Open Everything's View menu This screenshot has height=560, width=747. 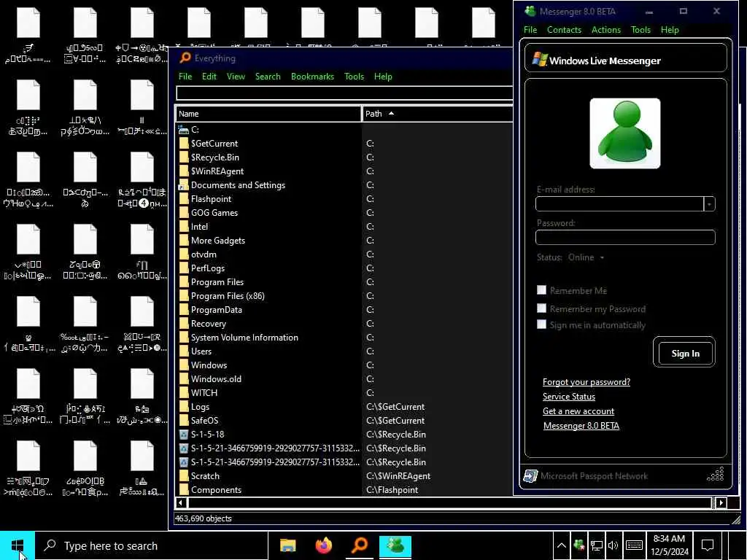tap(236, 76)
